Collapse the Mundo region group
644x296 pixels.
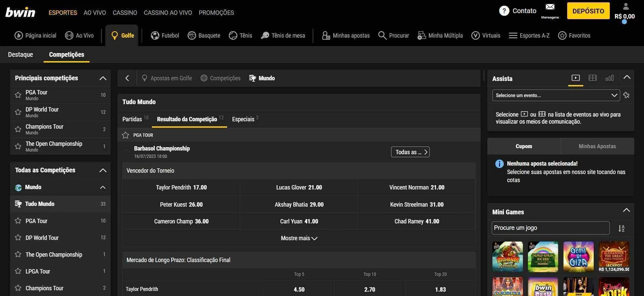103,187
